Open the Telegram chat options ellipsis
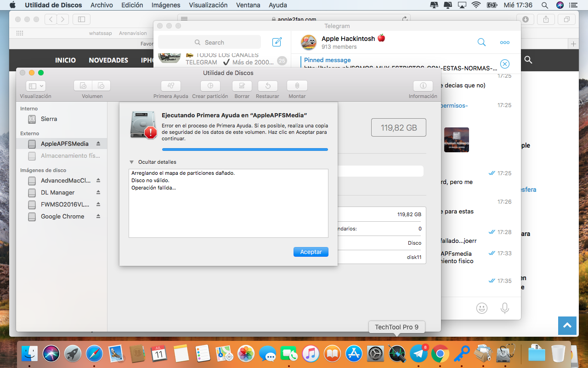The width and height of the screenshot is (588, 368). click(504, 42)
